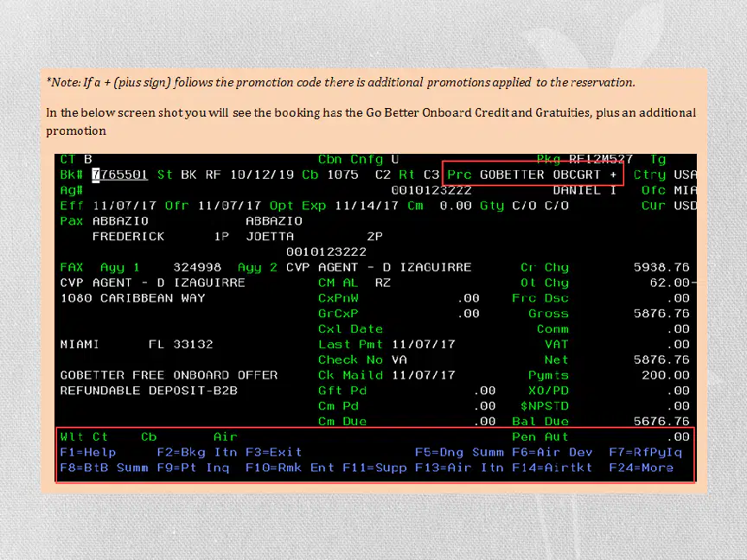Click the Cxl Date label
The height and width of the screenshot is (560, 747).
pyautogui.click(x=351, y=329)
